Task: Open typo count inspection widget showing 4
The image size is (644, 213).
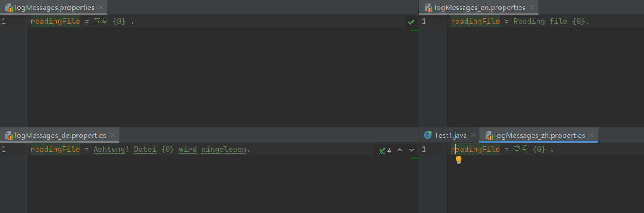Action: pos(385,150)
